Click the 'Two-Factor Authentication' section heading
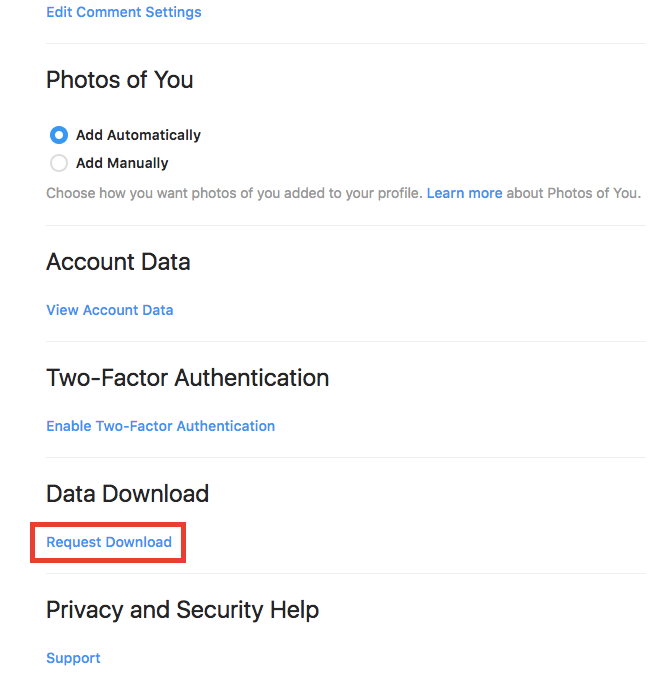The height and width of the screenshot is (673, 659). [x=187, y=378]
